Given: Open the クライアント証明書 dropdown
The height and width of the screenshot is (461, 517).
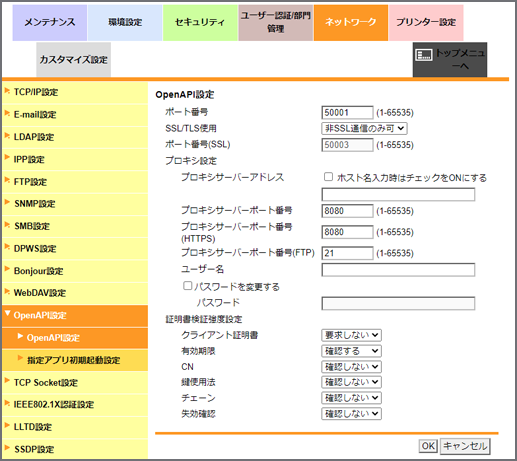Looking at the screenshot, I should point(351,335).
